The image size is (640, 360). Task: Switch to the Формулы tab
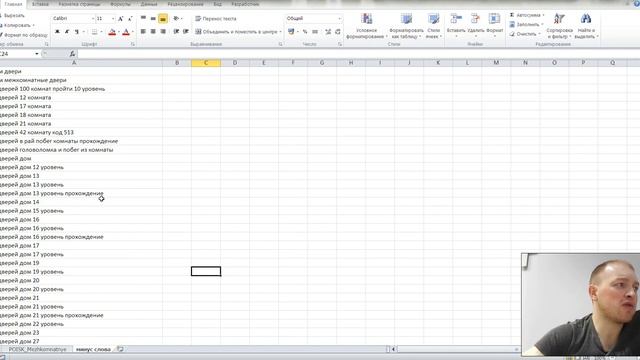(x=120, y=4)
